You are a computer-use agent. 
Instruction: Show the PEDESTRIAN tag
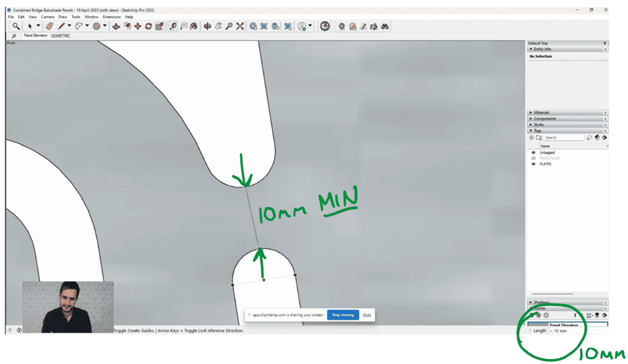(533, 158)
